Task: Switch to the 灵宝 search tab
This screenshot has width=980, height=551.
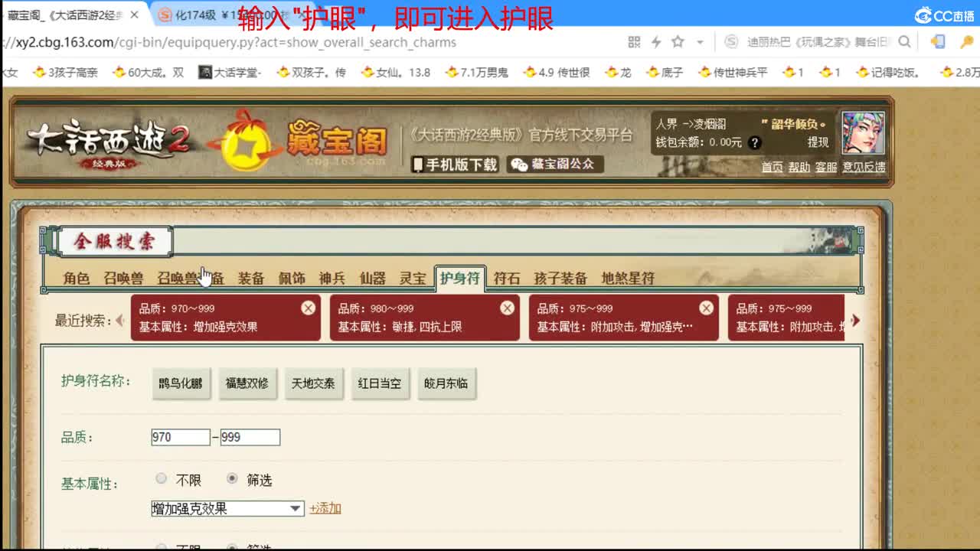Action: pyautogui.click(x=413, y=279)
